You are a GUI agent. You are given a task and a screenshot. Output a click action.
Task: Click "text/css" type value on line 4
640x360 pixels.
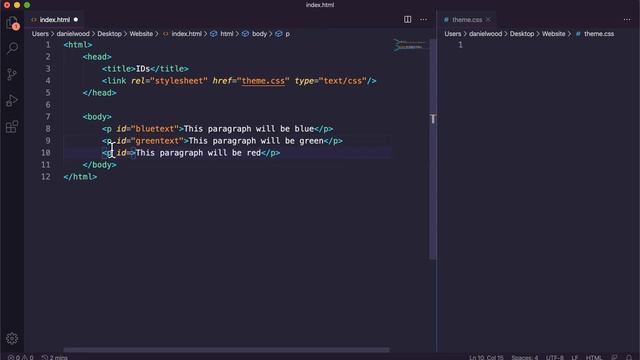[342, 81]
